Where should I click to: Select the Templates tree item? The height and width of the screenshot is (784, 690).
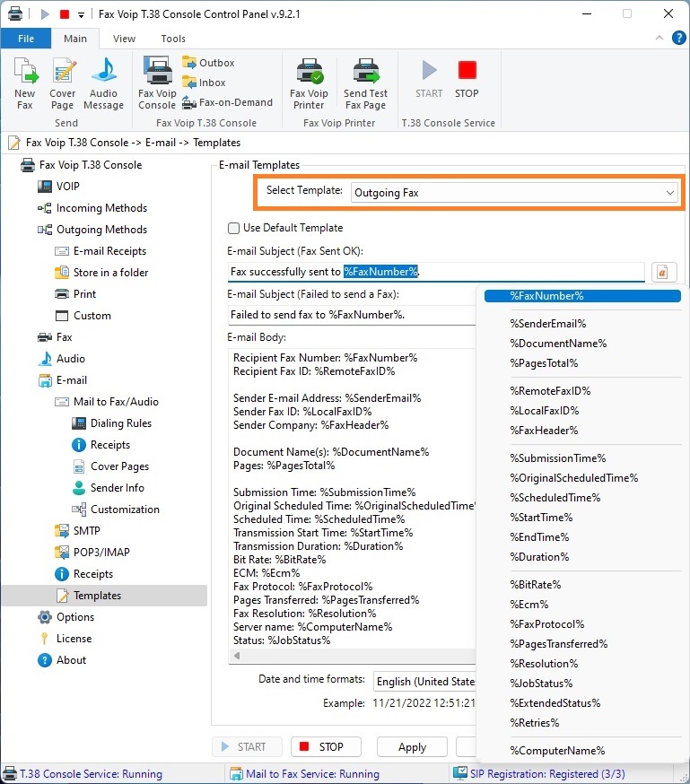tap(104, 595)
